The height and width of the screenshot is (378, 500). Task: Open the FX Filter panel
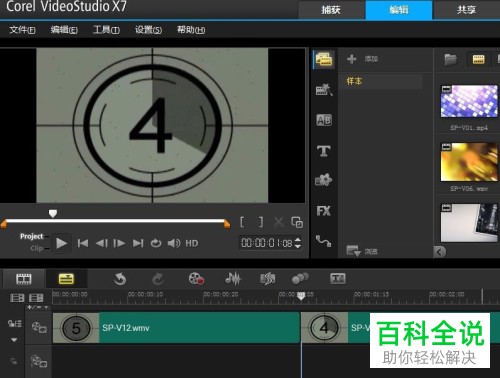tap(324, 211)
